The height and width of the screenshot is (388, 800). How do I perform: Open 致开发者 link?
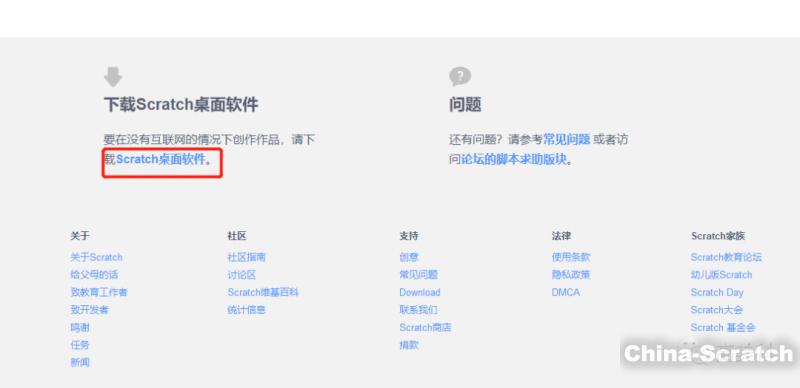(x=89, y=309)
